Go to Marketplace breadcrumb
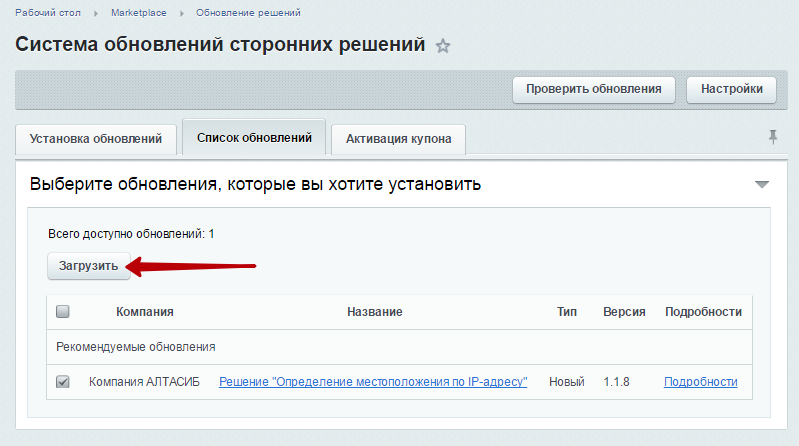The height and width of the screenshot is (446, 799). click(139, 13)
